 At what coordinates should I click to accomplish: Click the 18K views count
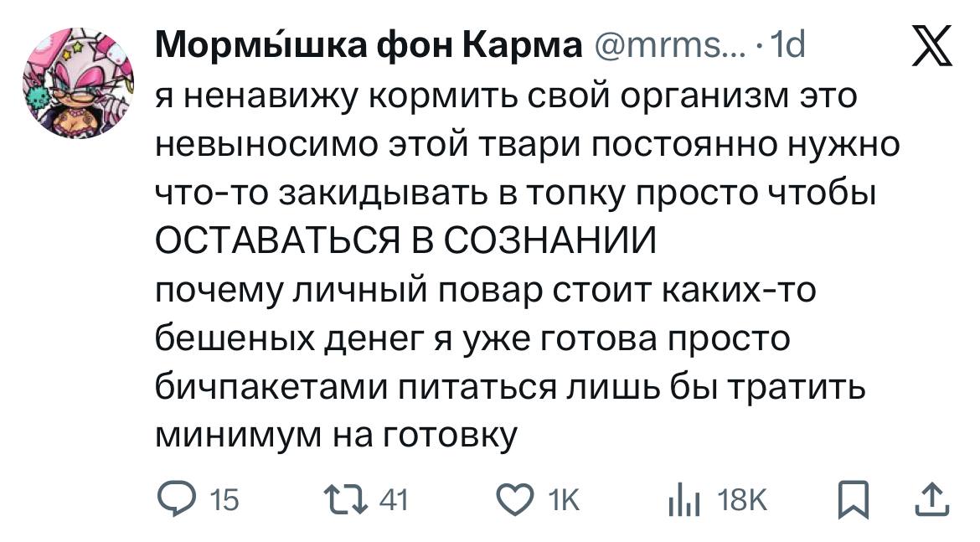pyautogui.click(x=741, y=501)
